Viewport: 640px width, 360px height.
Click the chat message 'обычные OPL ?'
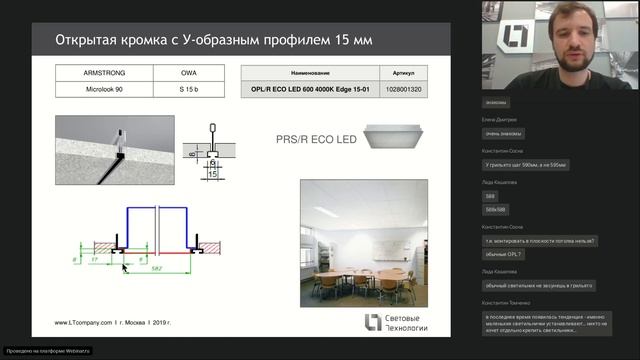[503, 254]
